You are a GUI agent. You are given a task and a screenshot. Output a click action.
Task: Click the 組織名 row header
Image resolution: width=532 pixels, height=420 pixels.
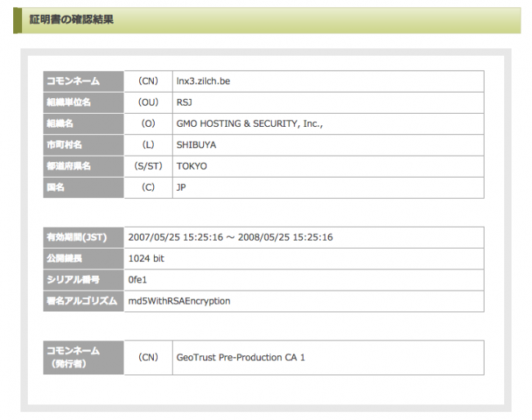[x=83, y=124]
